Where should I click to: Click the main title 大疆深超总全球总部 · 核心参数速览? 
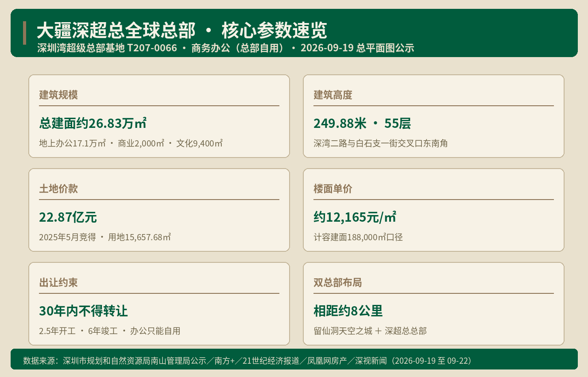[182, 31]
